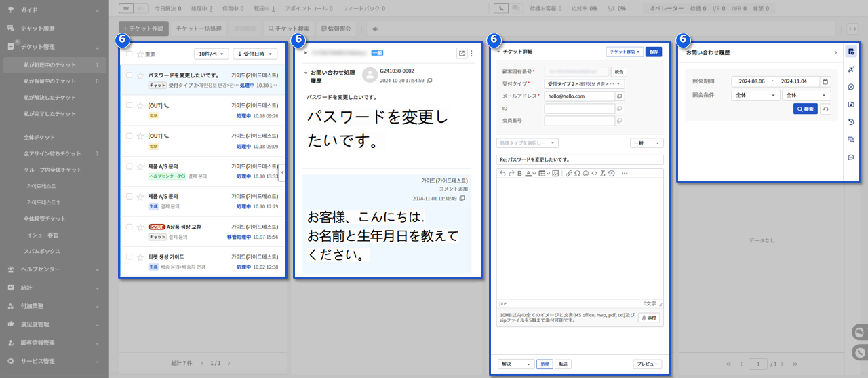
Task: Open the 受付日時 sort dropdown
Action: [x=255, y=54]
